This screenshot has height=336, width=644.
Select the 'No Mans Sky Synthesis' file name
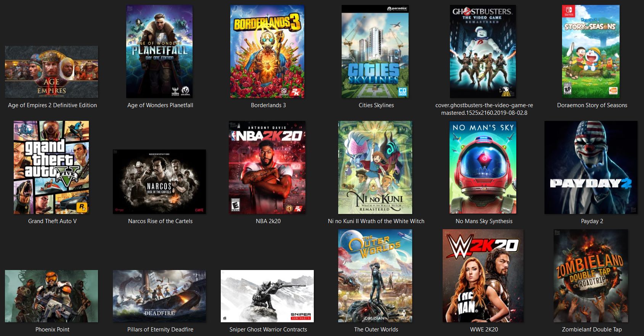pyautogui.click(x=484, y=221)
